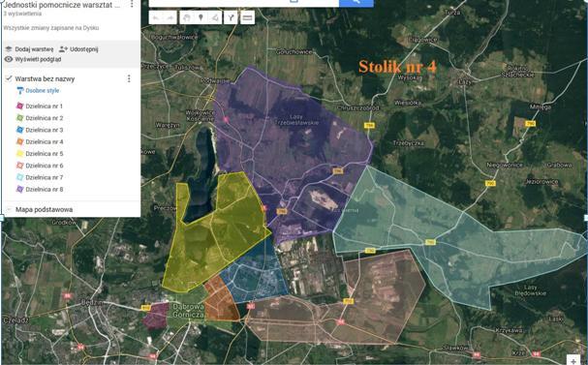Select the measure distances ruler tool
This screenshot has width=588, height=365.
(x=247, y=17)
